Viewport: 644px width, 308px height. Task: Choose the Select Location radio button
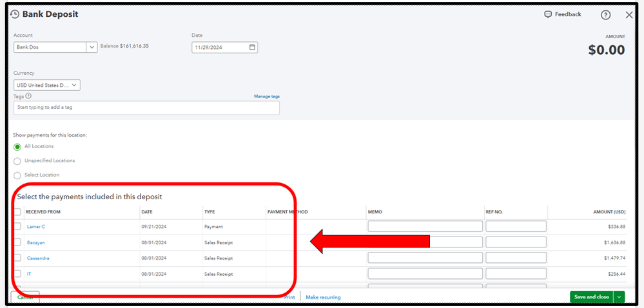pyautogui.click(x=17, y=175)
